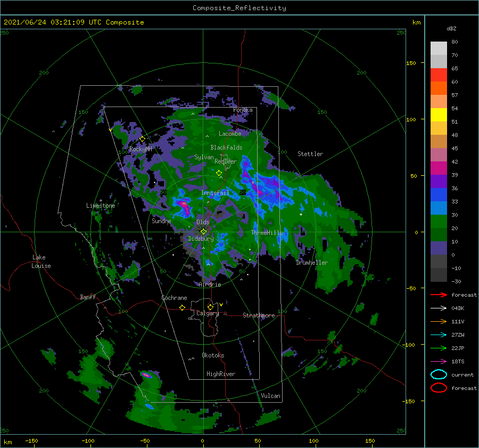
Task: Click the Stettler city label
Action: click(x=310, y=154)
